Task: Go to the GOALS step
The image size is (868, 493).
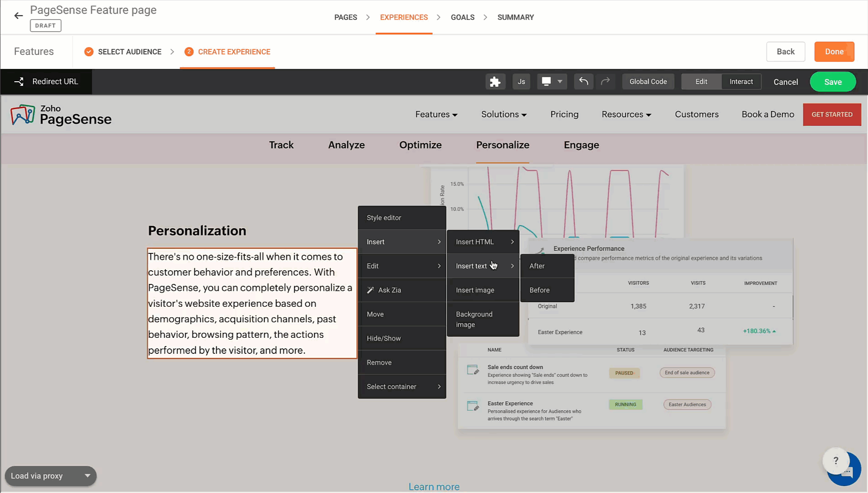Action: pyautogui.click(x=463, y=17)
